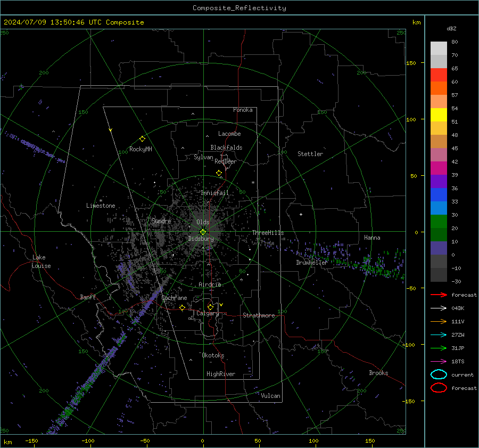Click the yellow diamond marker above Calgary
Image resolution: width=479 pixels, height=448 pixels.
(210, 307)
